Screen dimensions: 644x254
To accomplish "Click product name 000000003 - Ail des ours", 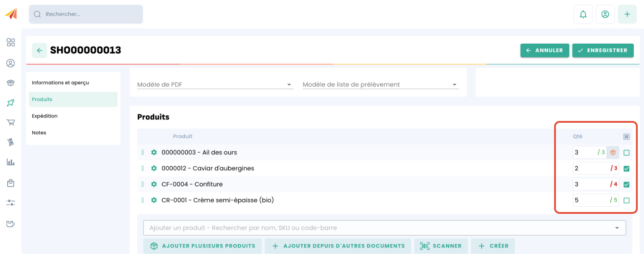I will (x=199, y=152).
